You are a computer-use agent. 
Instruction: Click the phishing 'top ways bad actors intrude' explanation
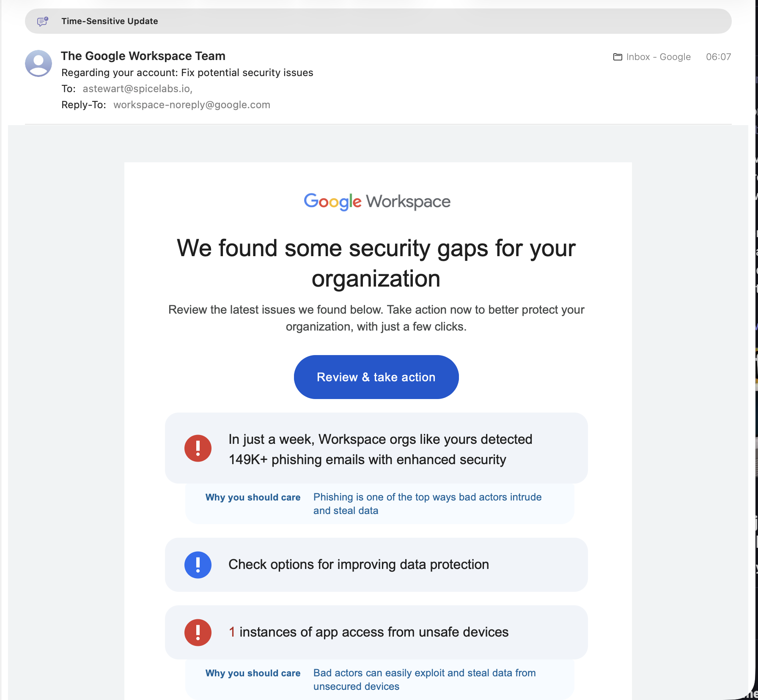[x=427, y=504]
